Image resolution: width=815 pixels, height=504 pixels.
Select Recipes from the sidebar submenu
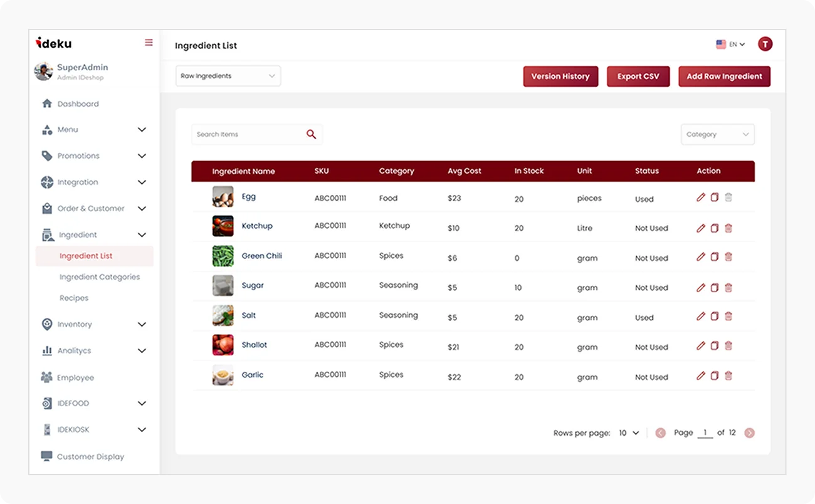(x=74, y=298)
